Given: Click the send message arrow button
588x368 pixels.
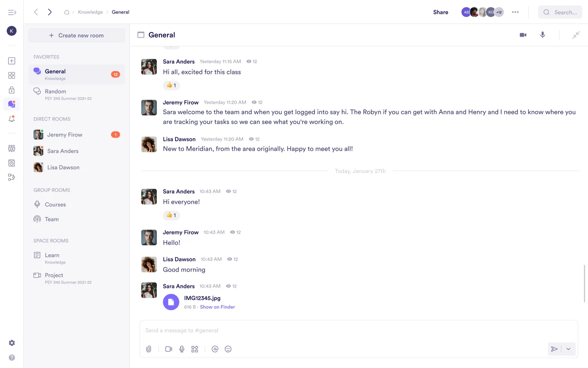Looking at the screenshot, I should [x=554, y=349].
